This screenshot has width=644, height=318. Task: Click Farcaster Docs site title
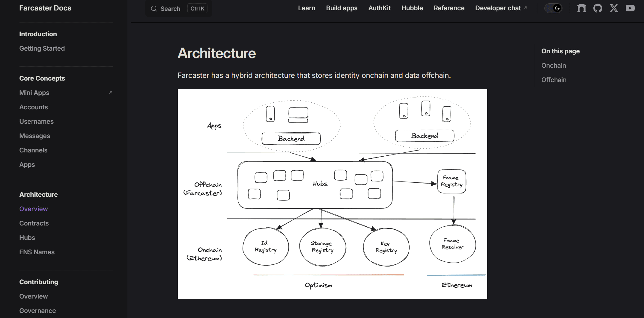pyautogui.click(x=45, y=8)
